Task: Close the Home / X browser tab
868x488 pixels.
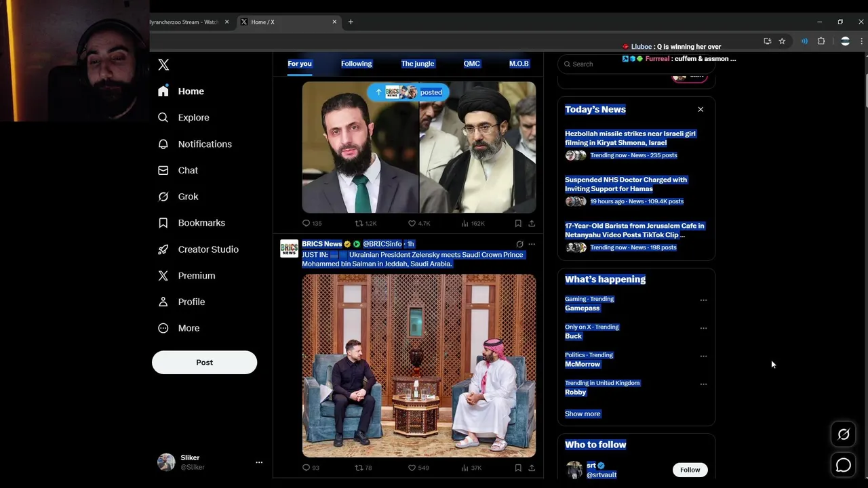Action: 334,22
